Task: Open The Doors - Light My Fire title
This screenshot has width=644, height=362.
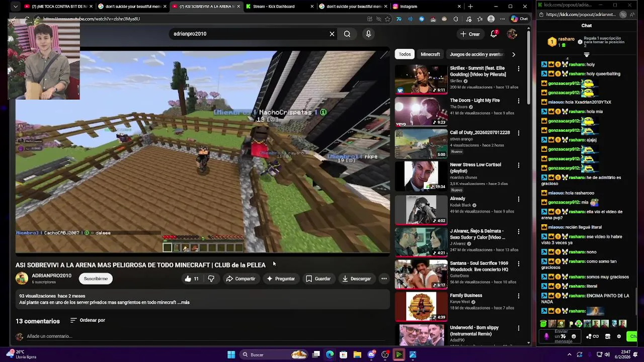Action: click(474, 101)
